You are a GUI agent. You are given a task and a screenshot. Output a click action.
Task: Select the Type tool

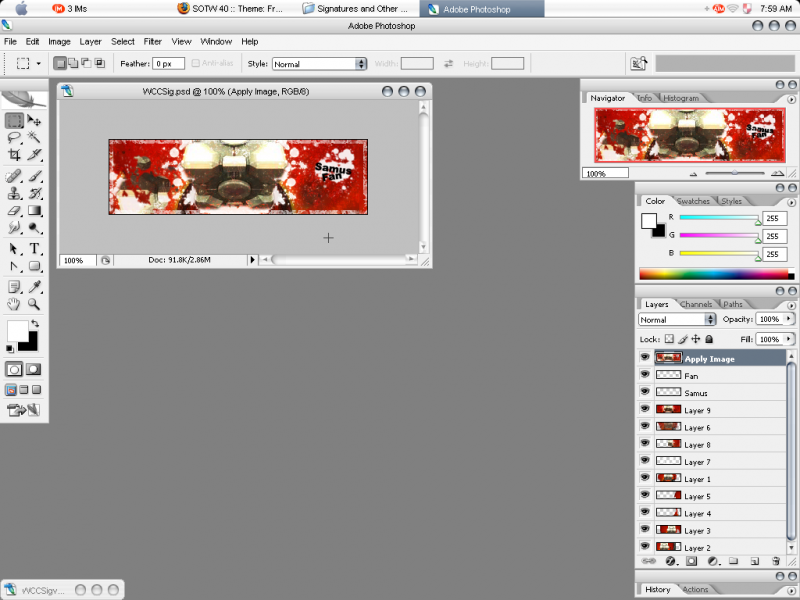pyautogui.click(x=34, y=249)
